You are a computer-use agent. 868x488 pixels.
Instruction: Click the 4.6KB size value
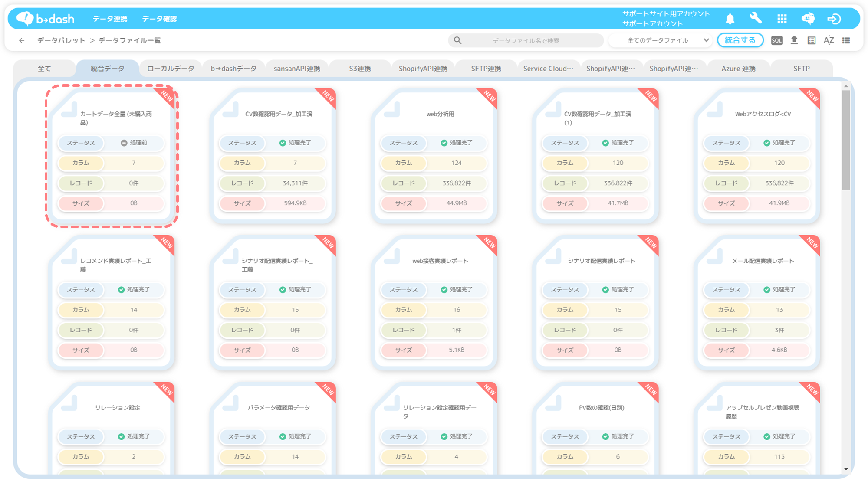tap(779, 350)
